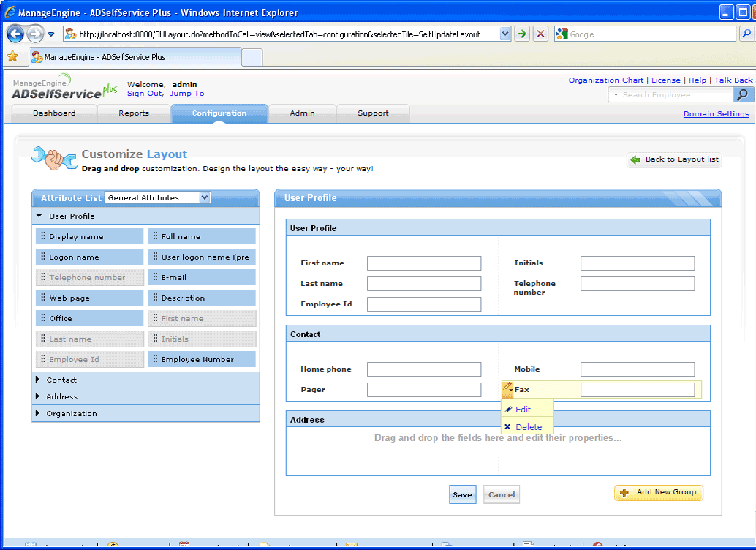Click the Initials input field

[638, 263]
